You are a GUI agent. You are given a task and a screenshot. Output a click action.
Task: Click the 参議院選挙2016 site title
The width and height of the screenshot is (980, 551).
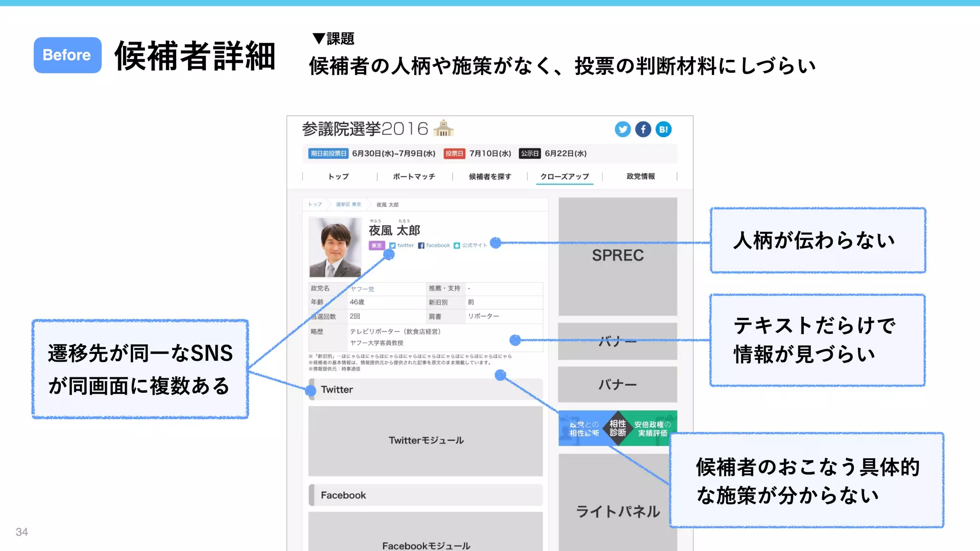365,129
